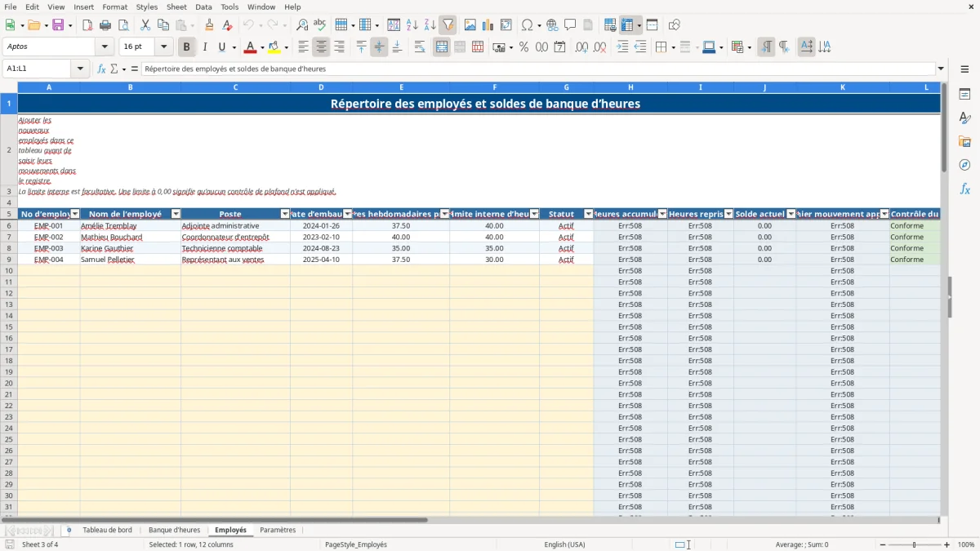
Task: Run the spelling check
Action: [x=320, y=25]
